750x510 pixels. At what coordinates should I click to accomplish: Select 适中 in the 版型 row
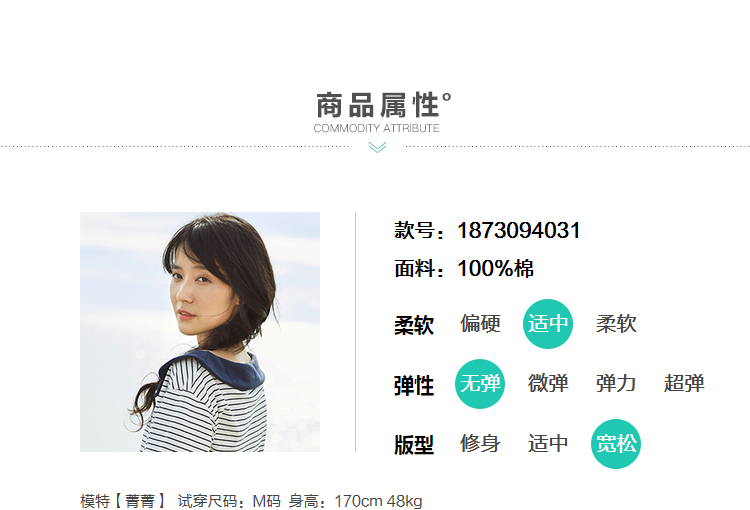click(x=548, y=443)
